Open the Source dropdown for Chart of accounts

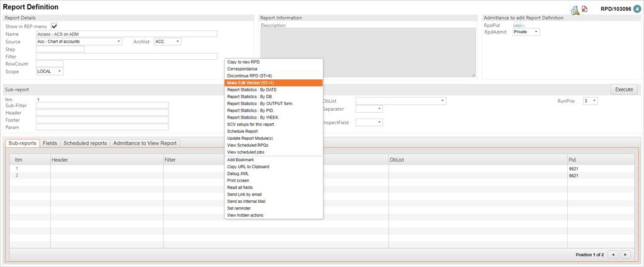coord(79,42)
